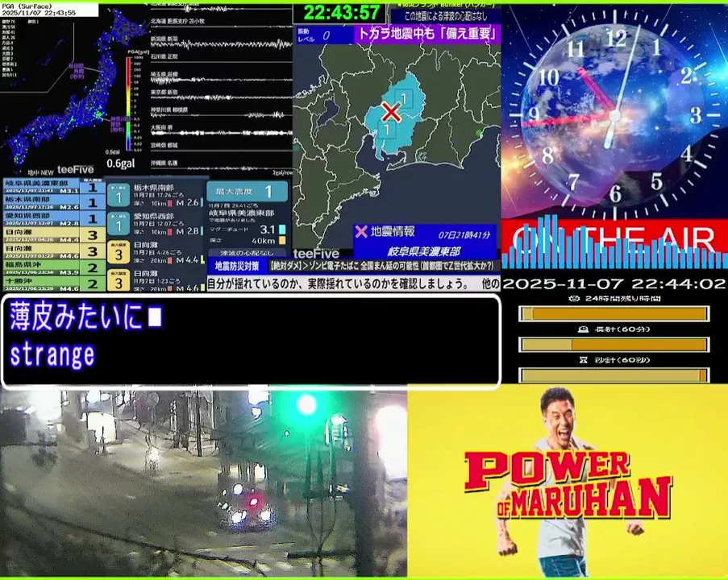
Task: Click the intensity 1 badge for 愛知県西部 12:07
Action: click(119, 224)
